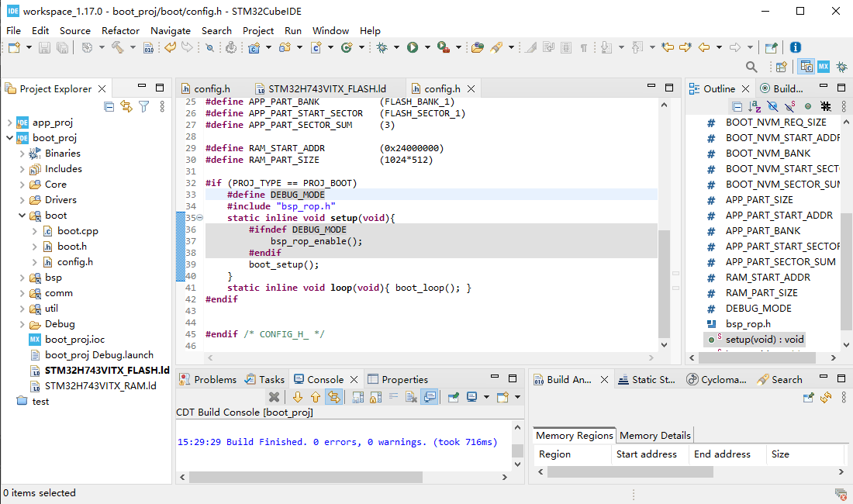Image resolution: width=853 pixels, height=504 pixels.
Task: Click the Open Element folder icon
Action: point(478,47)
